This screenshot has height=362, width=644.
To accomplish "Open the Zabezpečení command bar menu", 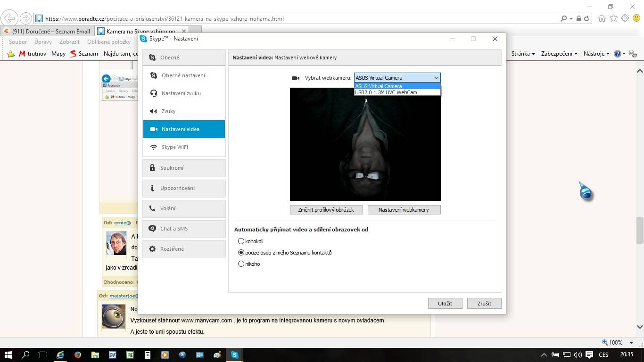I will pos(559,54).
